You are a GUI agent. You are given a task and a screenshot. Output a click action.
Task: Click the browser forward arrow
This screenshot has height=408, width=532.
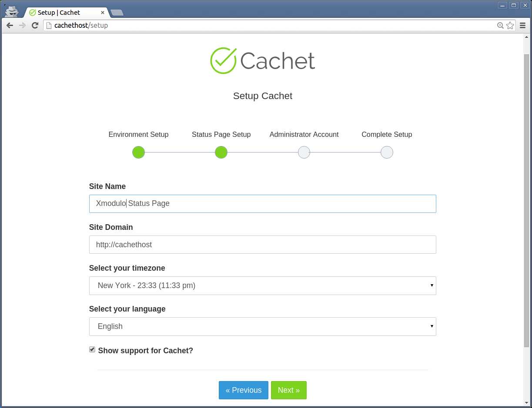[22, 26]
